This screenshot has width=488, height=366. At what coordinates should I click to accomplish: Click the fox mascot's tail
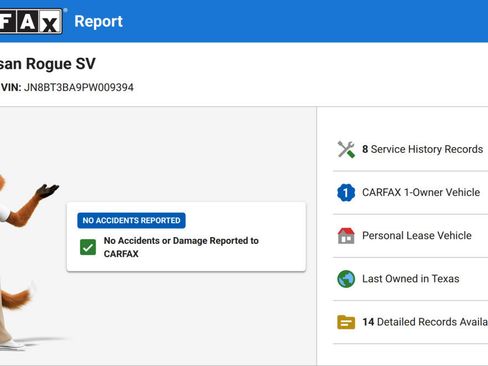pyautogui.click(x=17, y=297)
